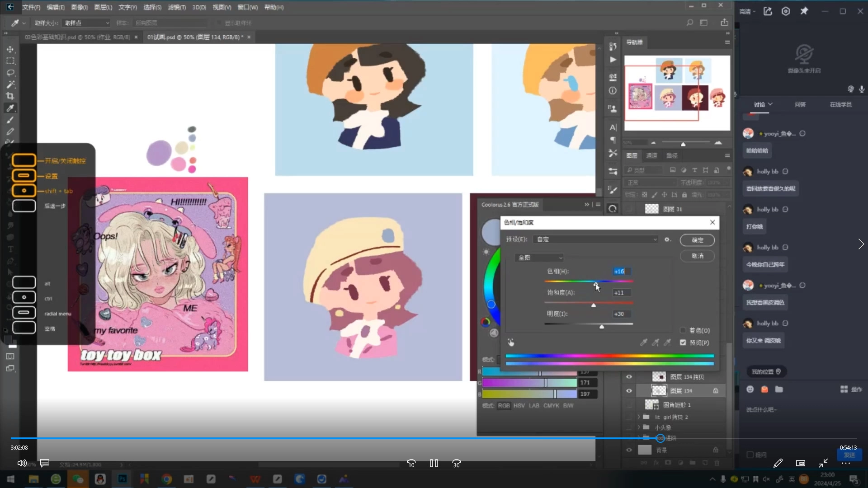The height and width of the screenshot is (488, 868).
Task: Hide layer 图层 134 with eye icon
Action: (629, 390)
